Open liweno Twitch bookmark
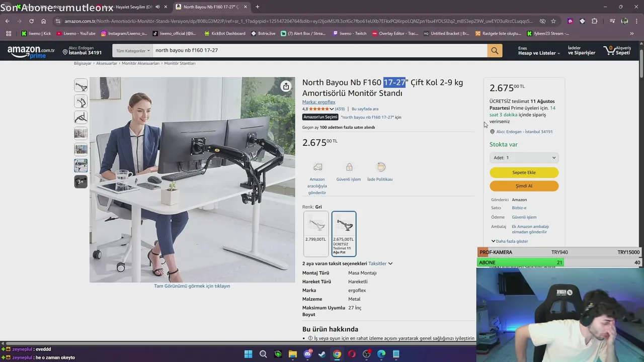Screen dimensions: 644x362 click(x=350, y=34)
